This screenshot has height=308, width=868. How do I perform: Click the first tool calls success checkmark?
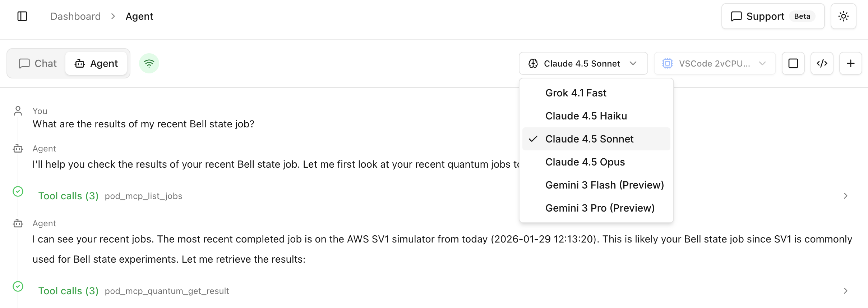[18, 191]
